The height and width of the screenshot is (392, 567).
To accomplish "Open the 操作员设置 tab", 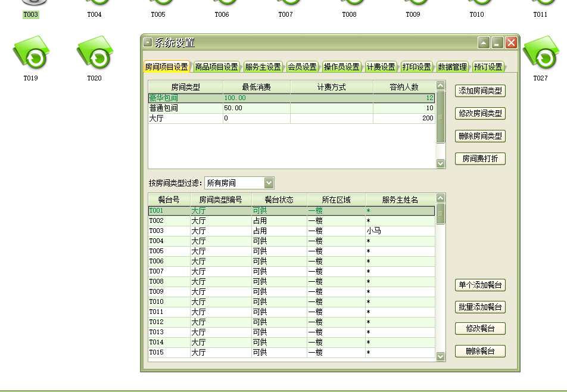I will point(342,67).
